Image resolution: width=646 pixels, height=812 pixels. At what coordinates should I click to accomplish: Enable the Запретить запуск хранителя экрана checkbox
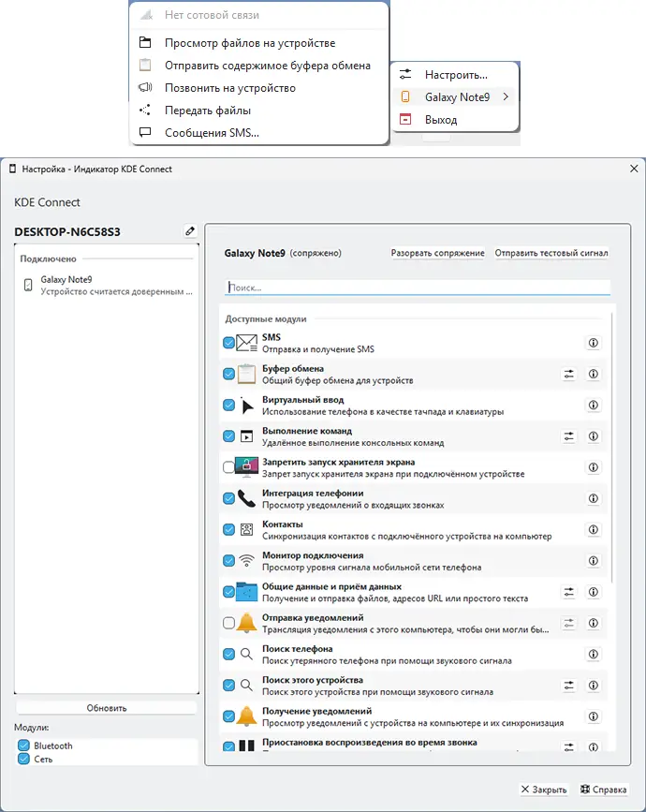point(229,467)
